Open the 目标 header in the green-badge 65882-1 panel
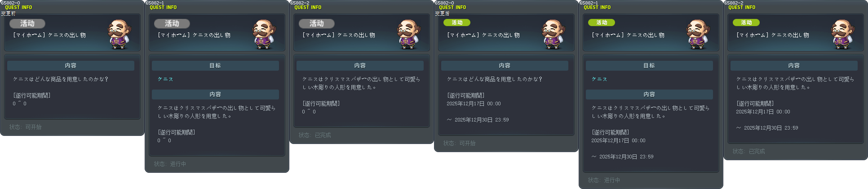This screenshot has width=868, height=189. pos(649,66)
